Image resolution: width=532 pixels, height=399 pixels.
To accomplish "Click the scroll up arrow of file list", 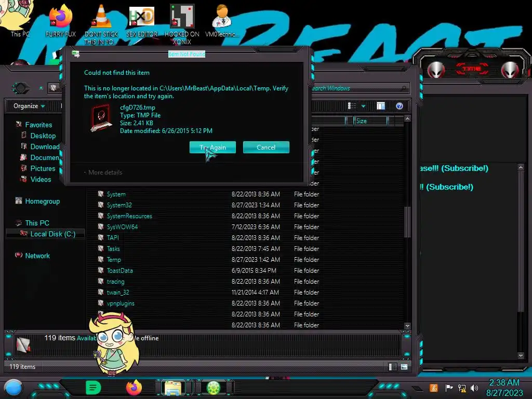I will click(x=407, y=118).
